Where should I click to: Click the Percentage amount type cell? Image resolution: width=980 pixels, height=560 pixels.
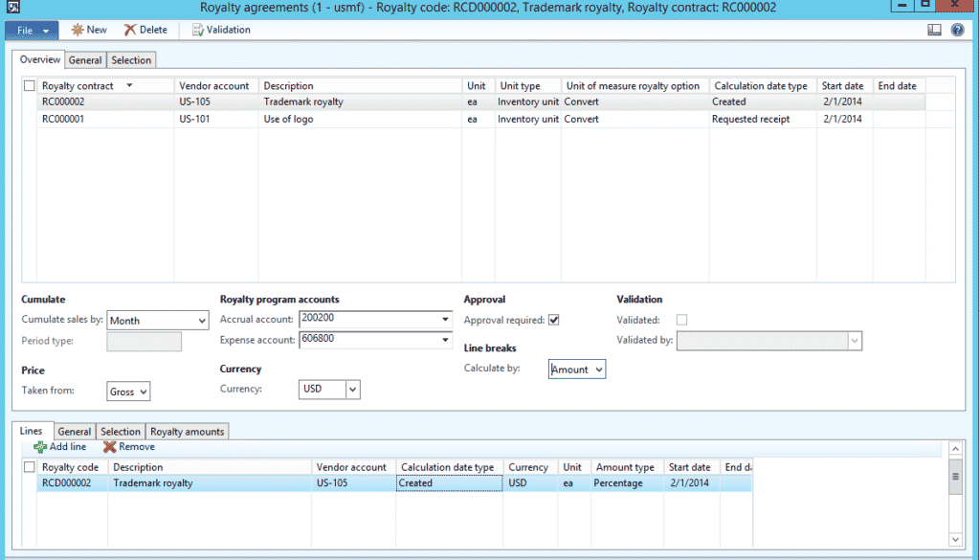tap(627, 483)
